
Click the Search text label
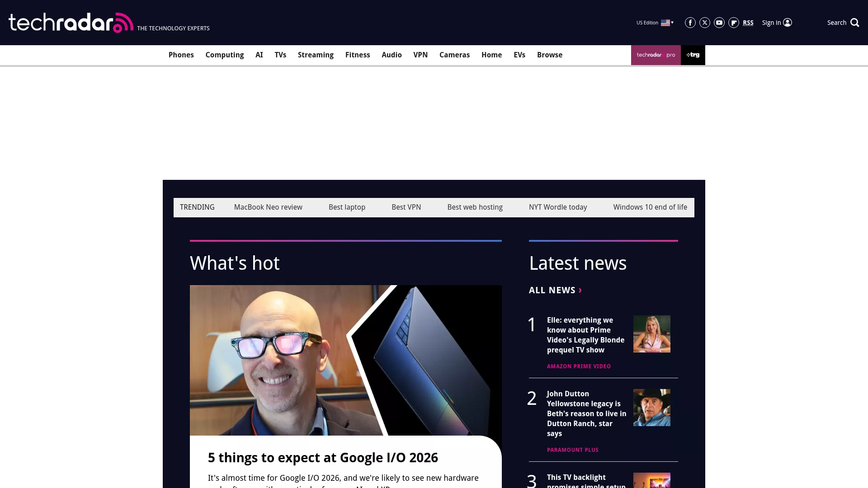point(837,23)
